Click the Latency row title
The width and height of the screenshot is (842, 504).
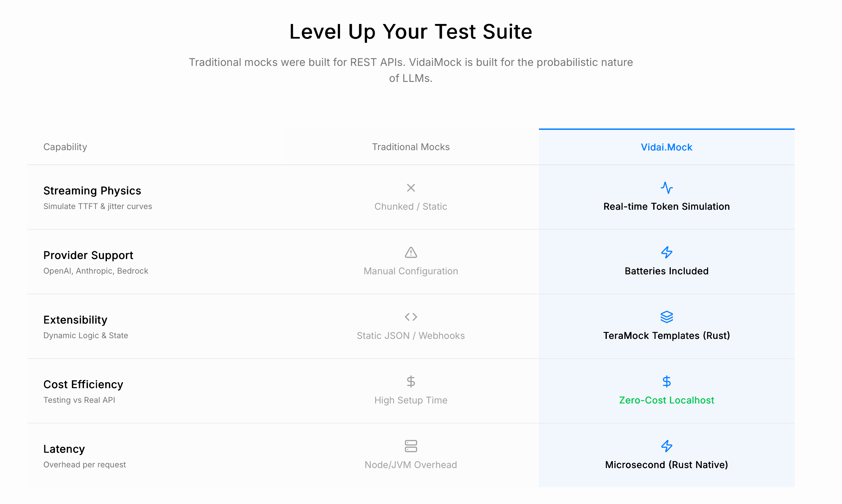64,449
